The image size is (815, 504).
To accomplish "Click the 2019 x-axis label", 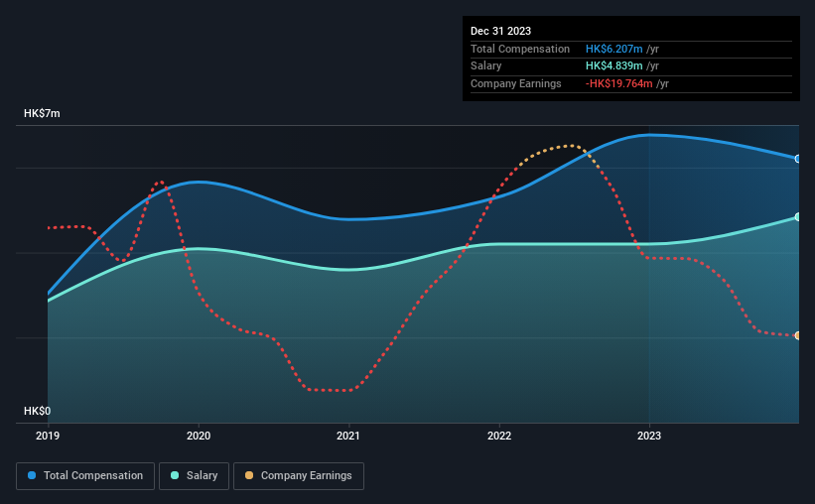I will 48,436.
